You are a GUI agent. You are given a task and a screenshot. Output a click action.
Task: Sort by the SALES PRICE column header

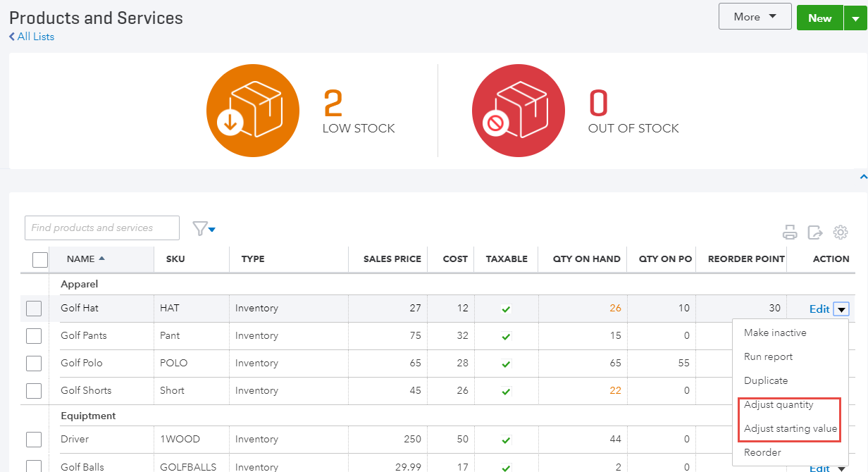click(x=392, y=259)
